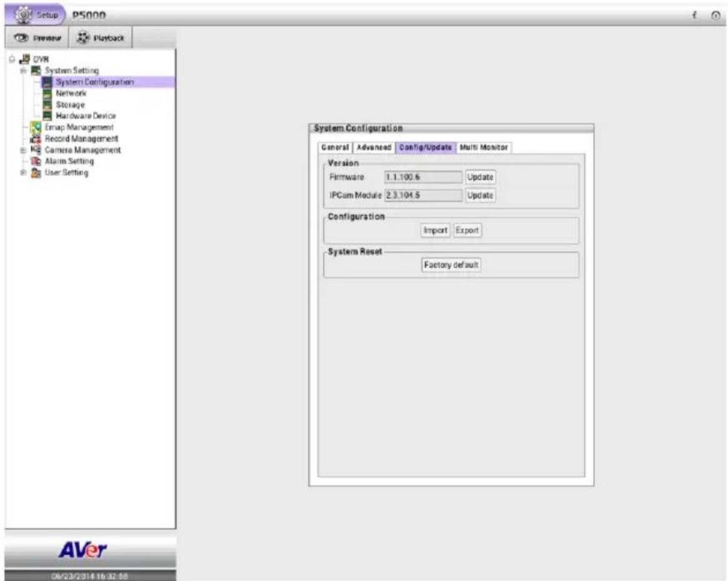Click the System Configuration panel title
The width and height of the screenshot is (728, 581).
click(x=358, y=128)
